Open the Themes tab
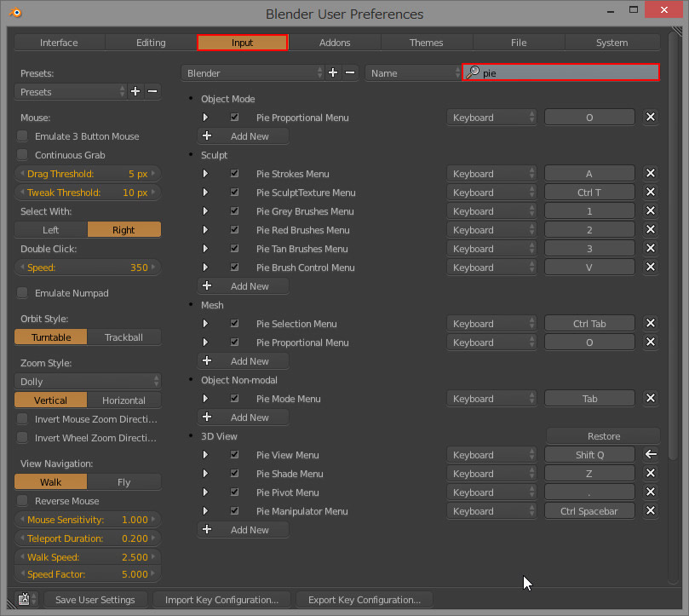The image size is (689, 616). click(x=426, y=43)
